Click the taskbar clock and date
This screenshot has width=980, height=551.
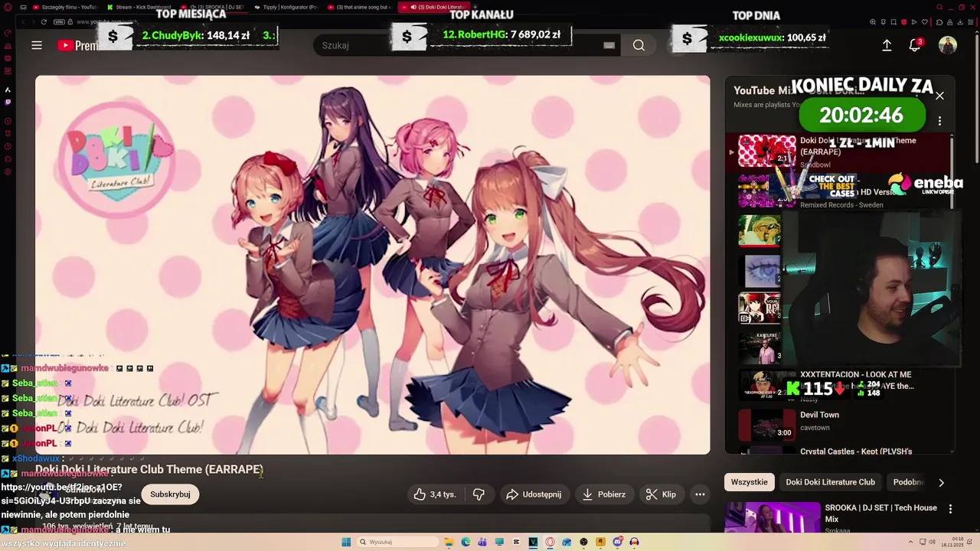click(952, 542)
